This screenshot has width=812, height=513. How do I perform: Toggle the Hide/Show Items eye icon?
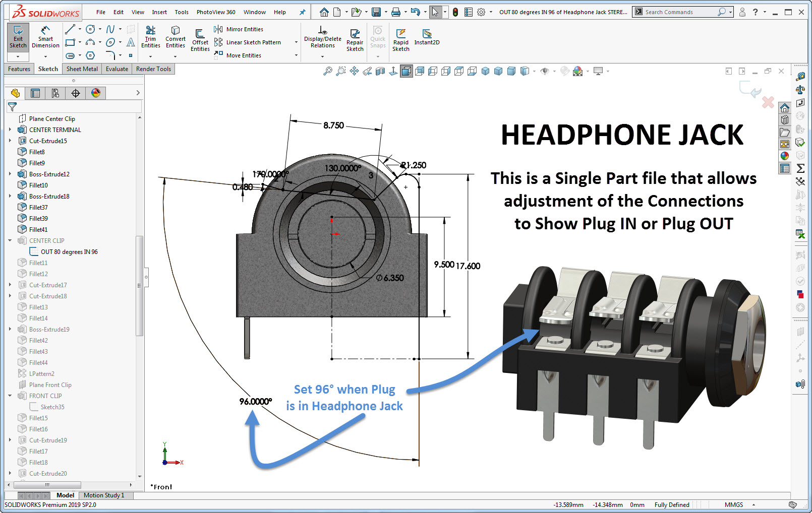[x=544, y=71]
